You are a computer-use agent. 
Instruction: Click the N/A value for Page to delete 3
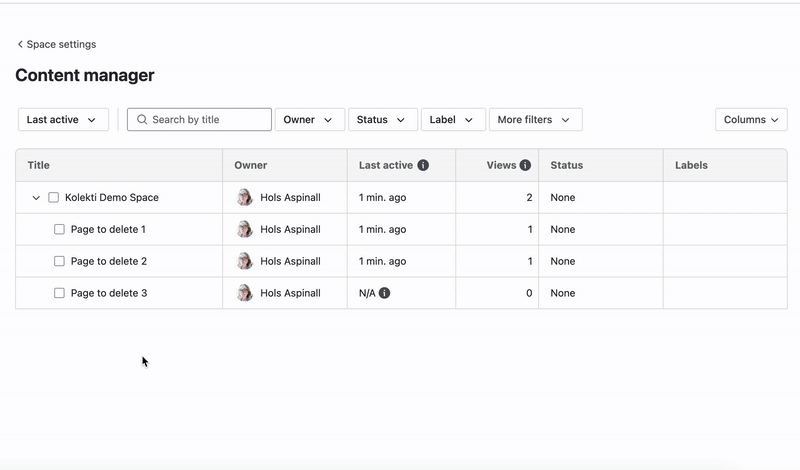tap(367, 293)
